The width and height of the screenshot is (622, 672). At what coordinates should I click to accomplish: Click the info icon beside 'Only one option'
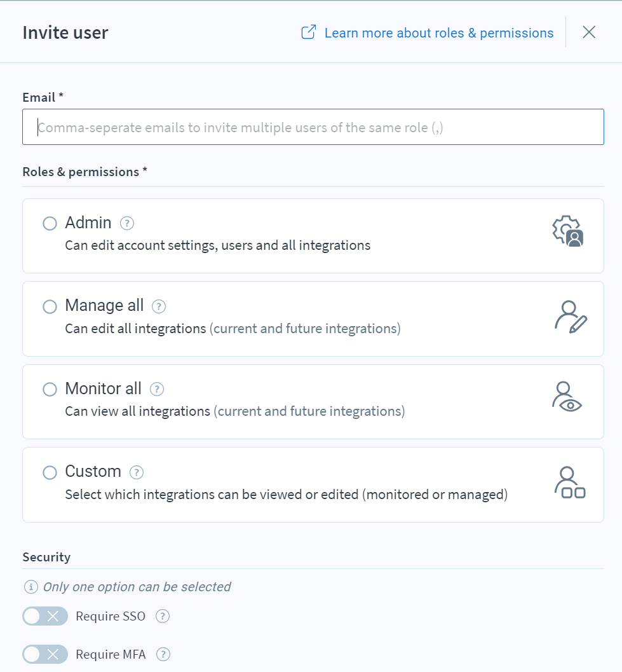tap(31, 587)
